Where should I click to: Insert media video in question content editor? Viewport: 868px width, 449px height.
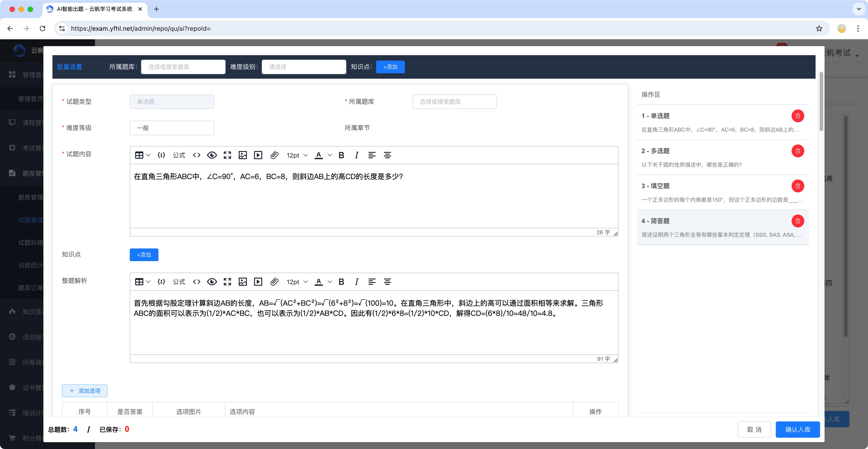(x=258, y=155)
